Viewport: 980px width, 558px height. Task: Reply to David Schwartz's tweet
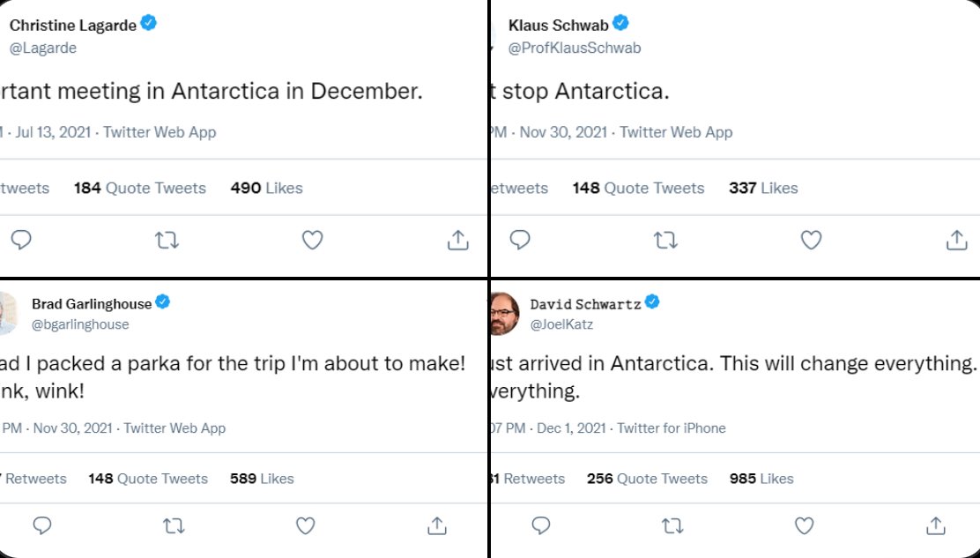(x=541, y=526)
